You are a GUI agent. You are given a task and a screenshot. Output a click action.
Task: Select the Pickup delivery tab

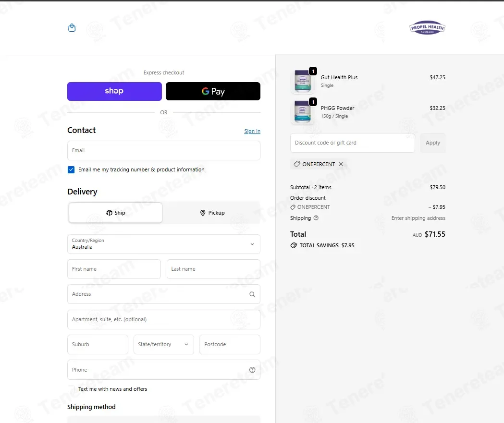click(212, 213)
